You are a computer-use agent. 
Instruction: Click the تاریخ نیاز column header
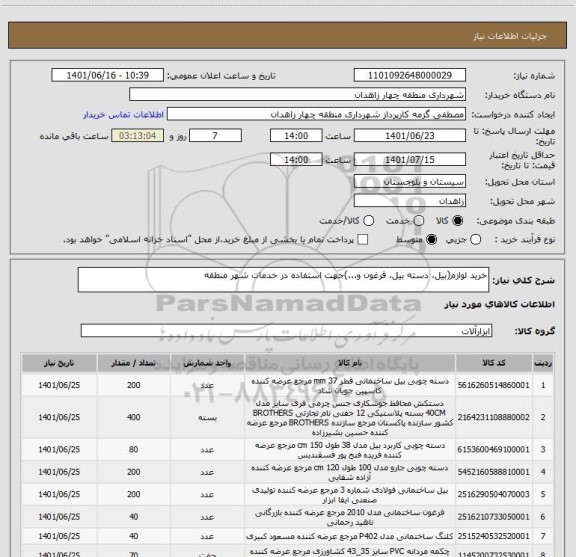click(59, 363)
